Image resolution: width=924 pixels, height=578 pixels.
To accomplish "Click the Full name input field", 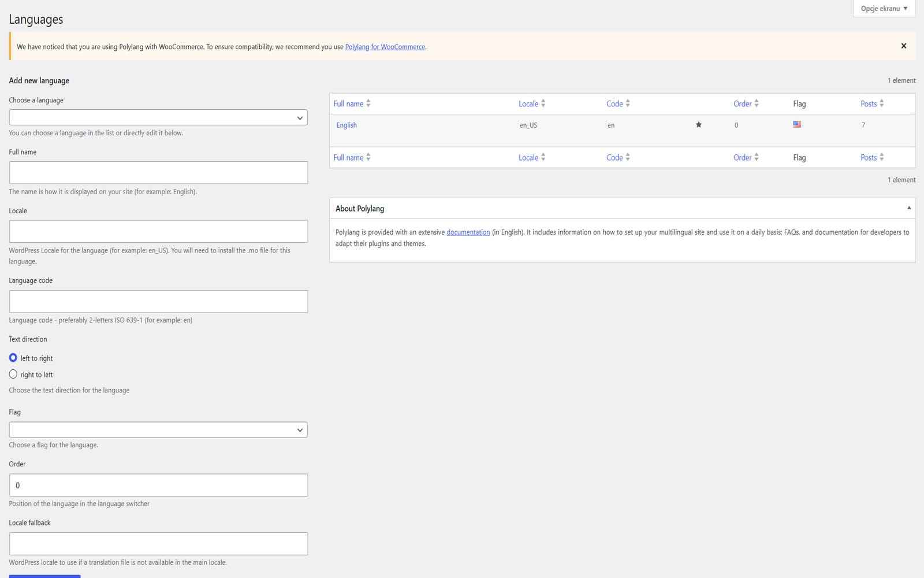I will coord(158,172).
